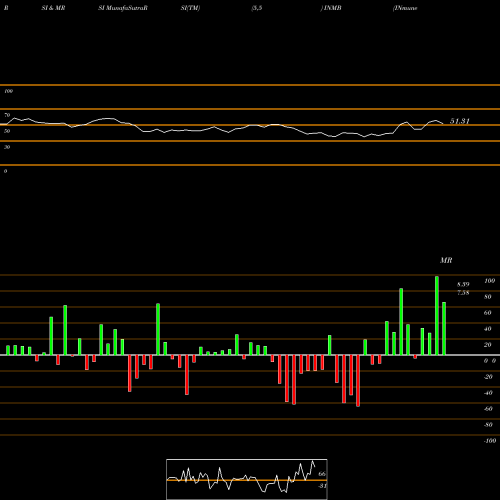Click the MR label above the bar chart

pyautogui.click(x=446, y=260)
